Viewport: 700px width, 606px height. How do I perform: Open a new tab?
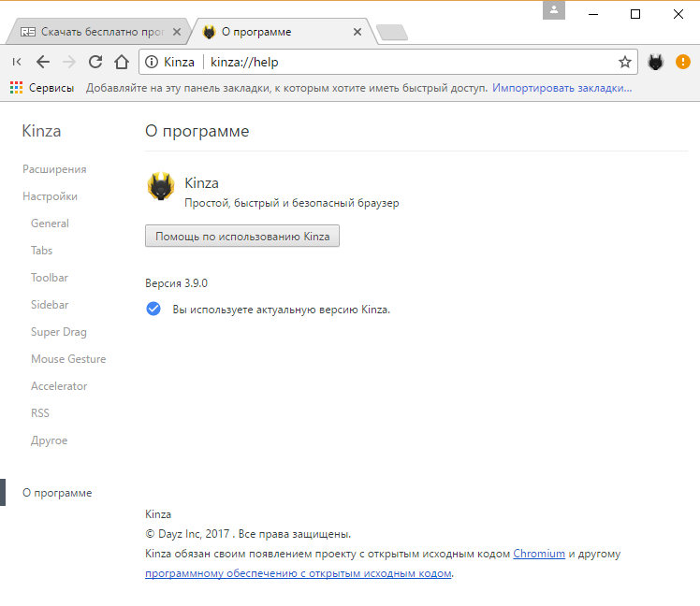[x=391, y=33]
